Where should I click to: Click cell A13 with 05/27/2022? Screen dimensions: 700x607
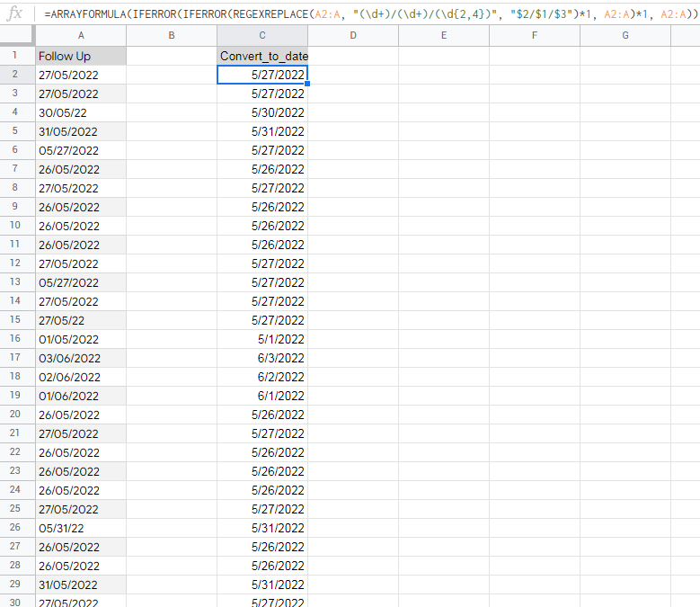click(x=81, y=282)
